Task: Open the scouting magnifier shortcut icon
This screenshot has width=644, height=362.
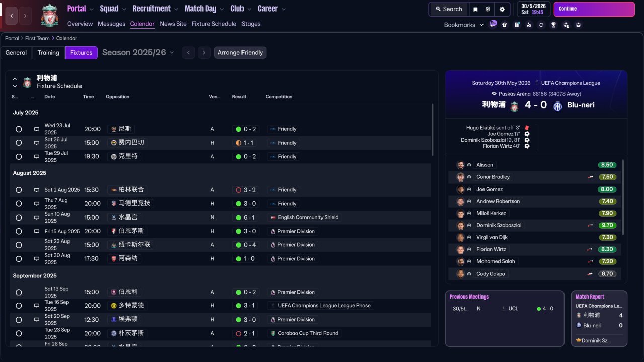Action: tap(529, 25)
